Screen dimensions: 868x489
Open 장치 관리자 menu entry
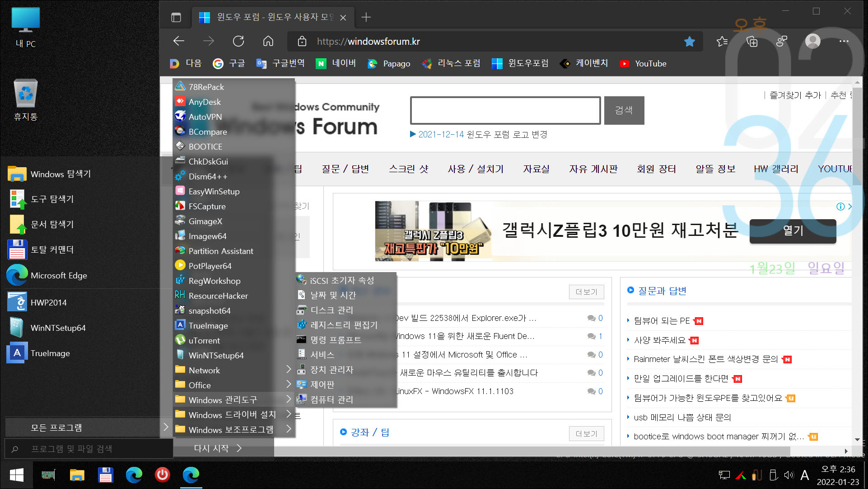pos(346,370)
